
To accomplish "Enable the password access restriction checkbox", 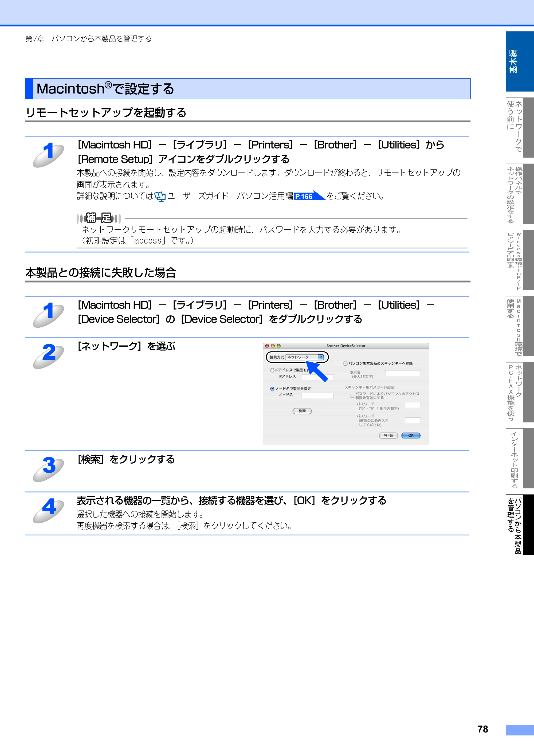I will [352, 396].
